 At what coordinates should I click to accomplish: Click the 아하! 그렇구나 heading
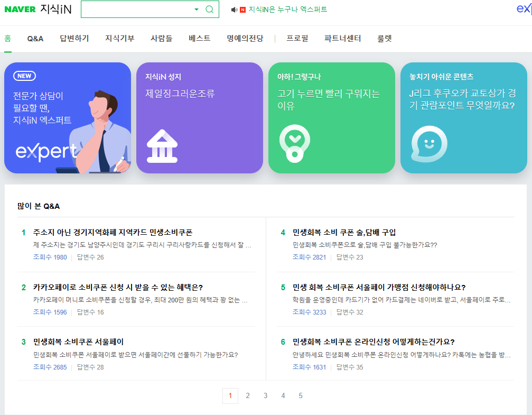(299, 77)
